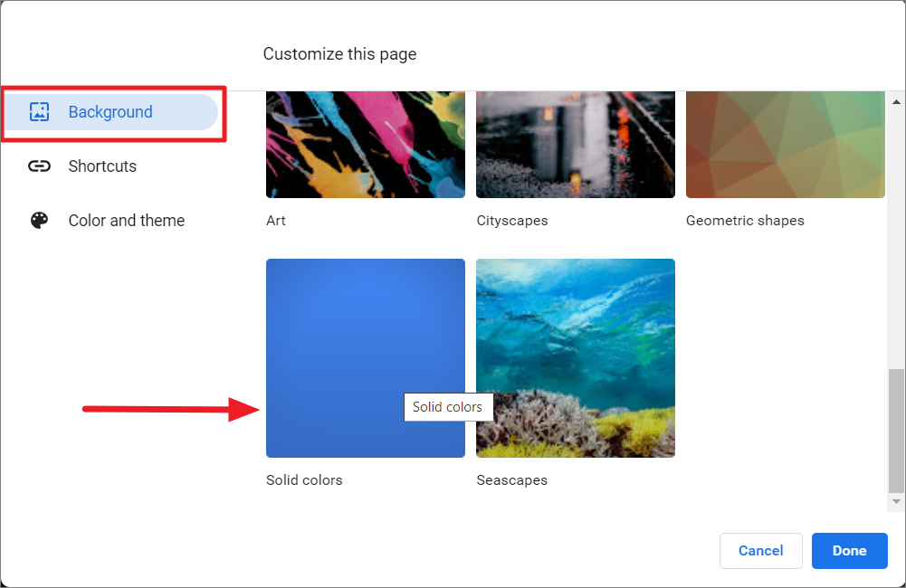Click the Geometric shapes caption label
This screenshot has width=906, height=588.
pos(745,221)
